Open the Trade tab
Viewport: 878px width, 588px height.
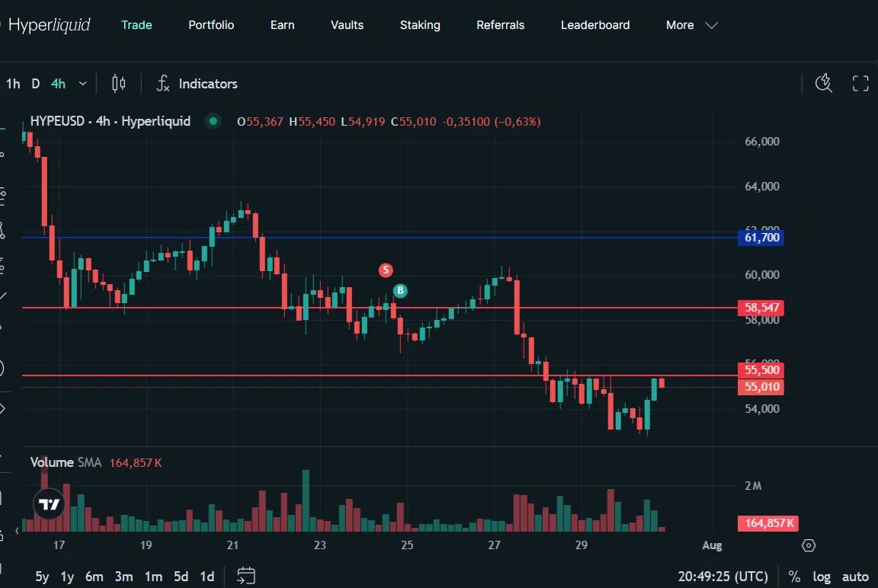(136, 25)
